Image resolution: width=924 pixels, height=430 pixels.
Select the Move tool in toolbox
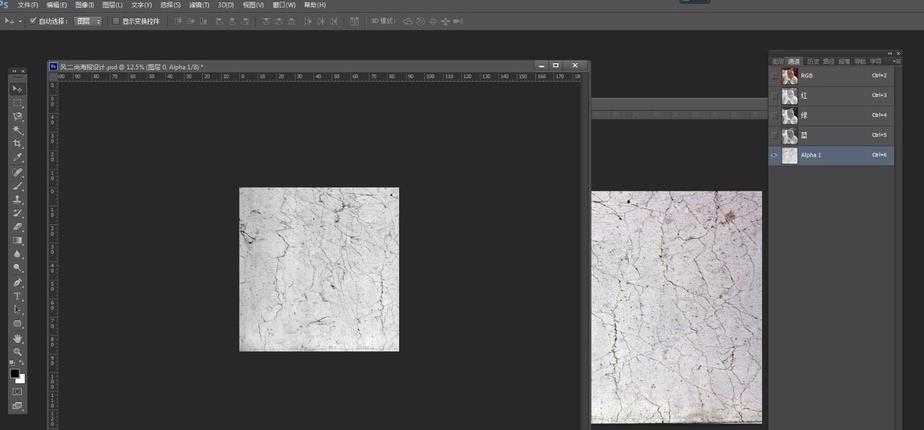[17, 89]
